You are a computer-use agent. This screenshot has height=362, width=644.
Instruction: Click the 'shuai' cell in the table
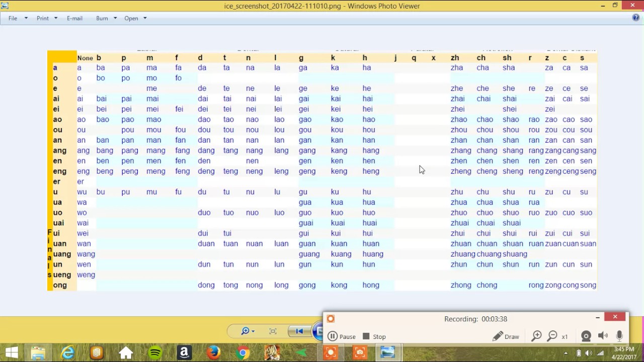click(511, 223)
